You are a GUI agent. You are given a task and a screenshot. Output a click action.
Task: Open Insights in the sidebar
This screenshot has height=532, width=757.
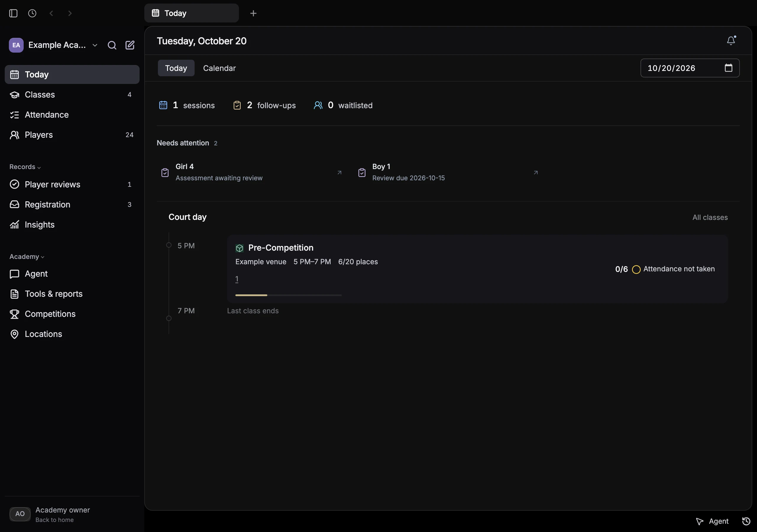[72, 224]
